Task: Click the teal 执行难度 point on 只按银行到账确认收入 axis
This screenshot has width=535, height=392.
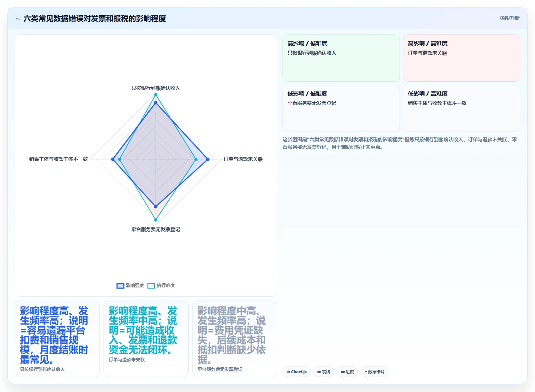Action: point(156,94)
